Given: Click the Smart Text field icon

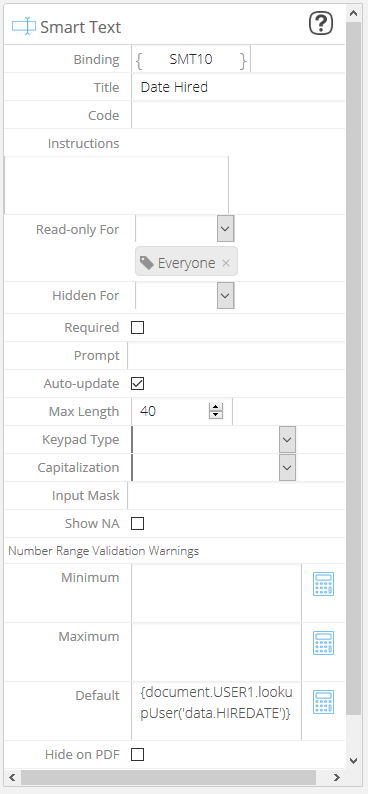Looking at the screenshot, I should [24, 26].
